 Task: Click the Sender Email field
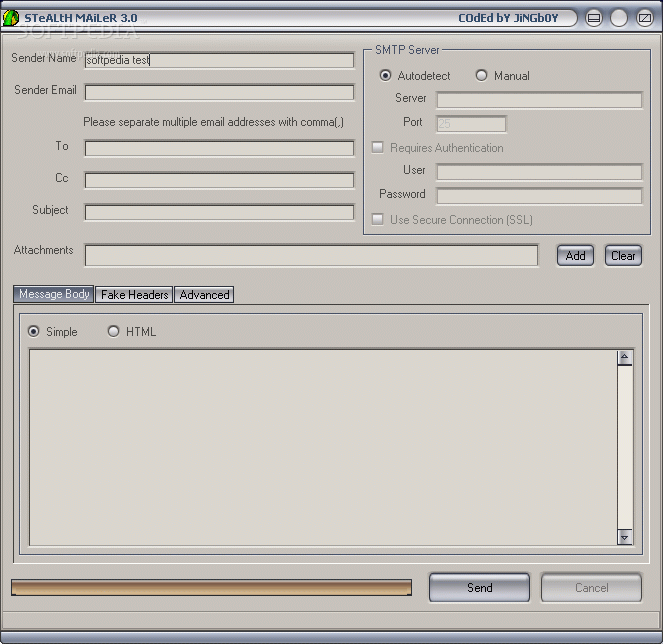[219, 92]
